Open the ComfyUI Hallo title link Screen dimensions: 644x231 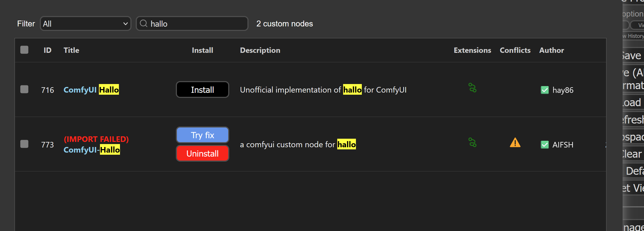91,90
